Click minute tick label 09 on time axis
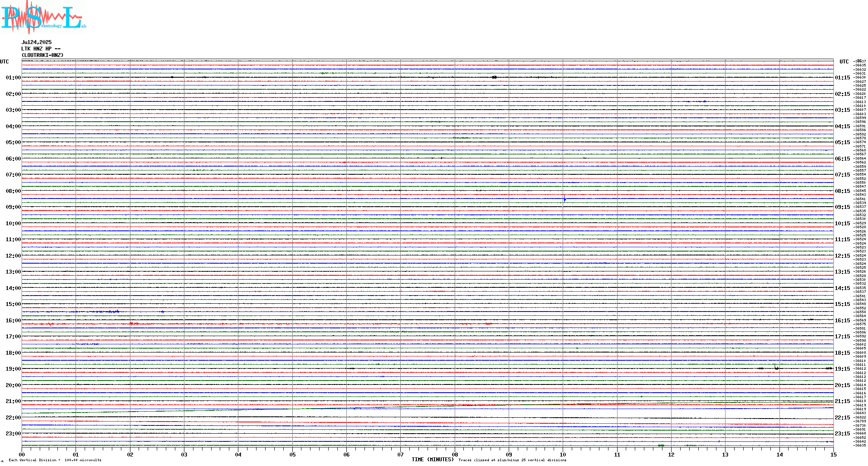This screenshot has width=868, height=466. click(x=509, y=454)
